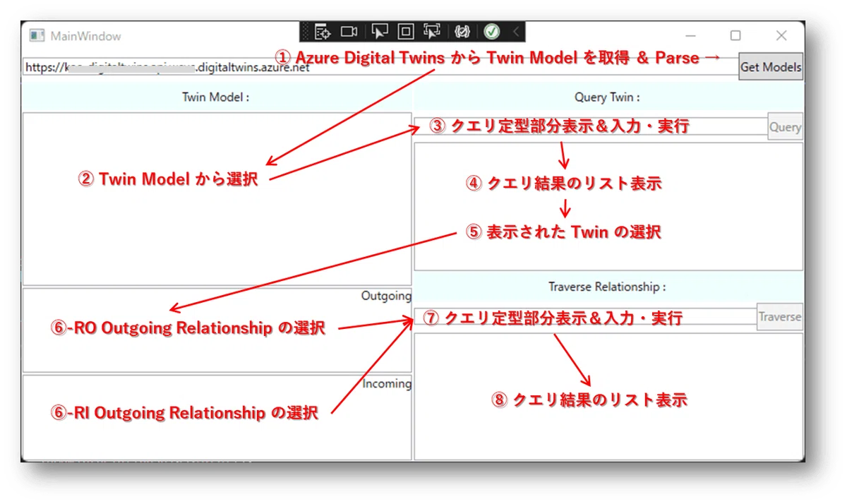Click the "Traverse Relationship :" header label
This screenshot has height=504, width=847.
coord(607,287)
